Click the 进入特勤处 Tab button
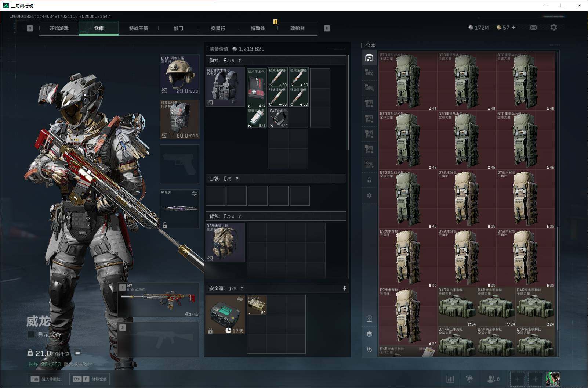Image resolution: width=588 pixels, height=388 pixels. tap(46, 379)
